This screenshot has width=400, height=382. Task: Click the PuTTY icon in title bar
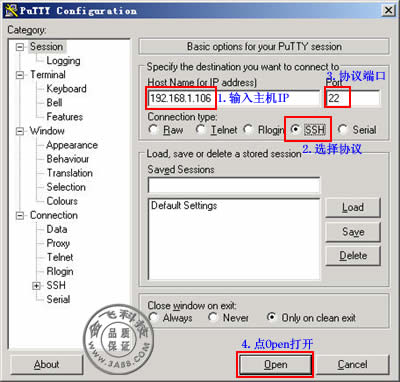pyautogui.click(x=11, y=10)
